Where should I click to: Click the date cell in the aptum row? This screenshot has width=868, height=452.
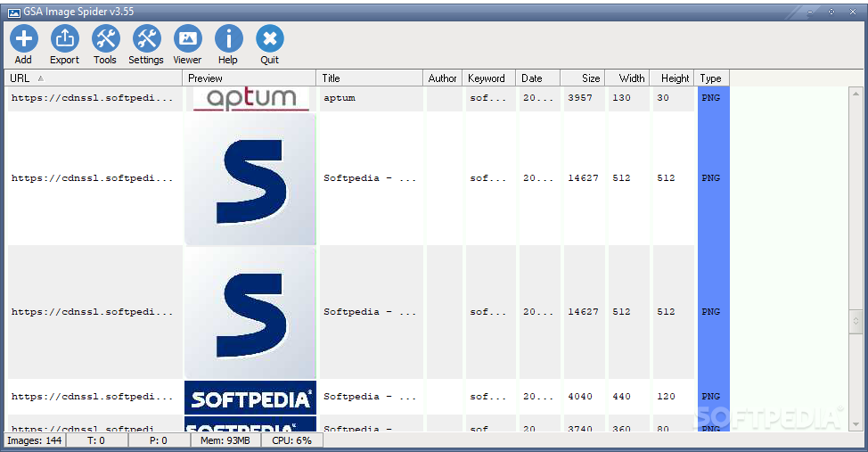click(x=540, y=99)
